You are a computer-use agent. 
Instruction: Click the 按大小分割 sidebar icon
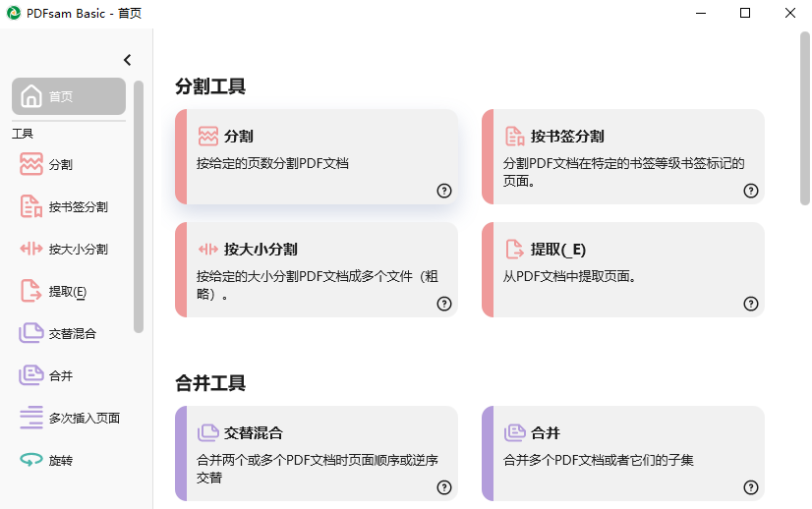[x=31, y=250]
